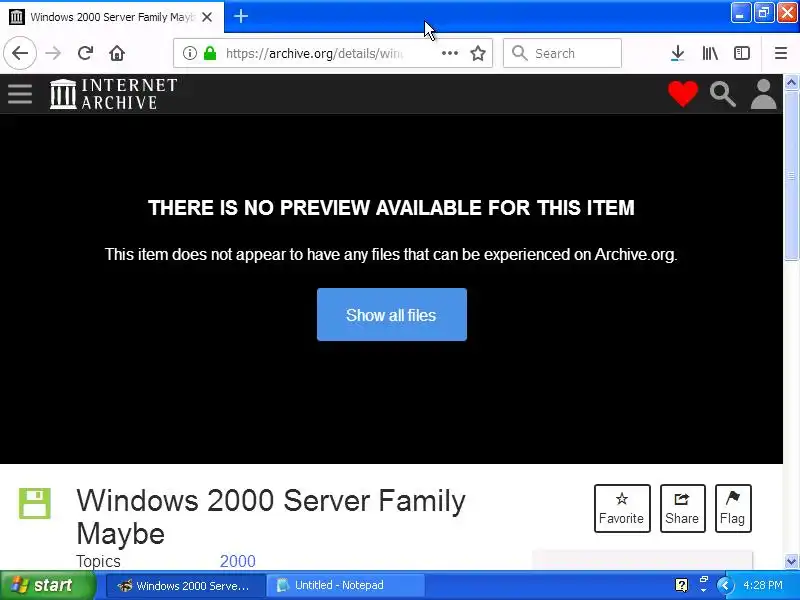800x600 pixels.
Task: Open the browser home page
Action: (x=117, y=53)
